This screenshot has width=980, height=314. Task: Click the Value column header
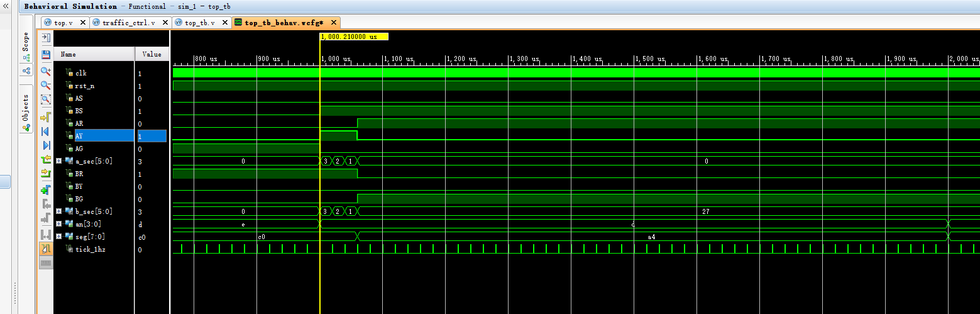pyautogui.click(x=152, y=54)
